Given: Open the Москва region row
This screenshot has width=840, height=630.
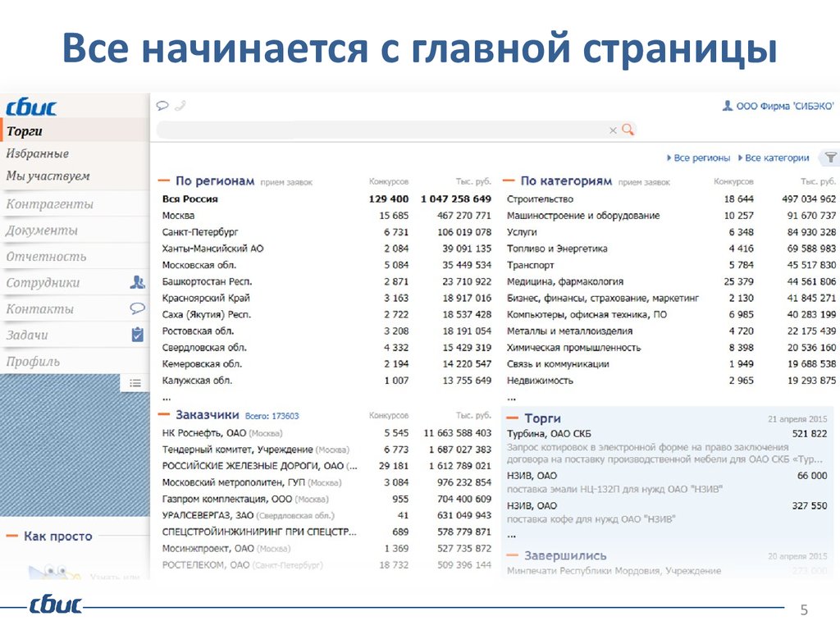Looking at the screenshot, I should click(179, 215).
